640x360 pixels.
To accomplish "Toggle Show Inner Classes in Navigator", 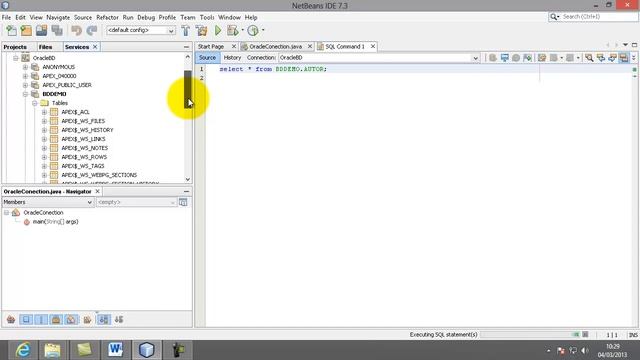I will click(71, 320).
